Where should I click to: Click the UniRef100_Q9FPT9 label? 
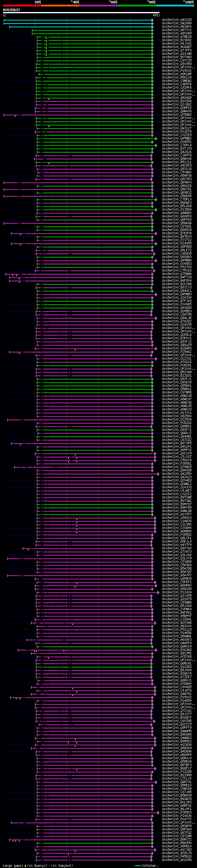pyautogui.click(x=177, y=728)
